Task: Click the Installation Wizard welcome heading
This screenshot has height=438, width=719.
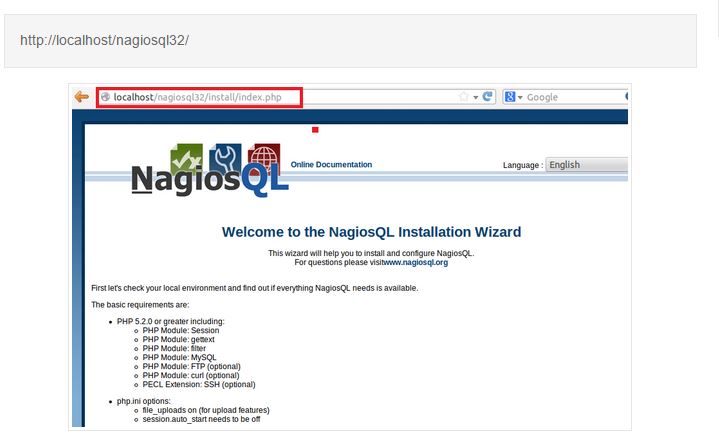Action: [371, 232]
